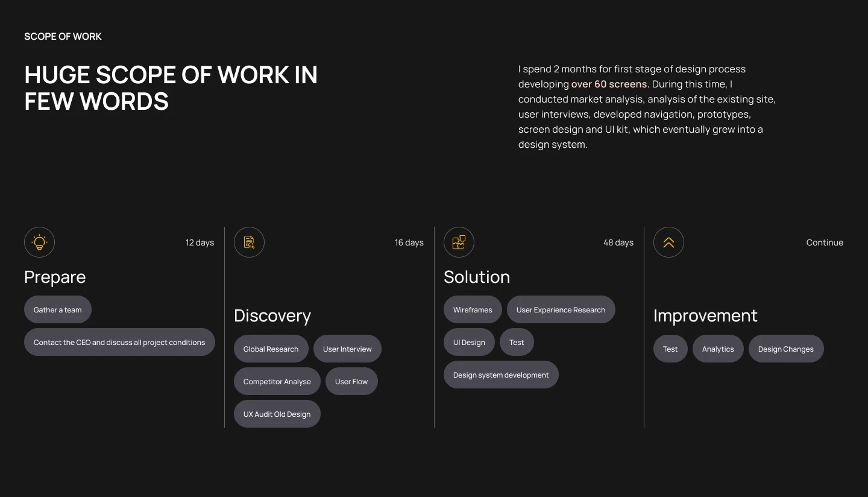Click the Global Research chip
This screenshot has height=497, width=868.
(271, 349)
